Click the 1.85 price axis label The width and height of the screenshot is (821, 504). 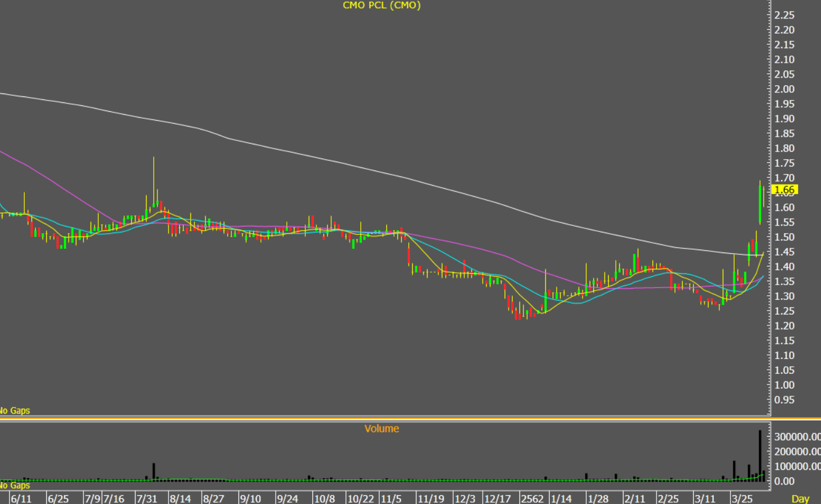pos(784,133)
